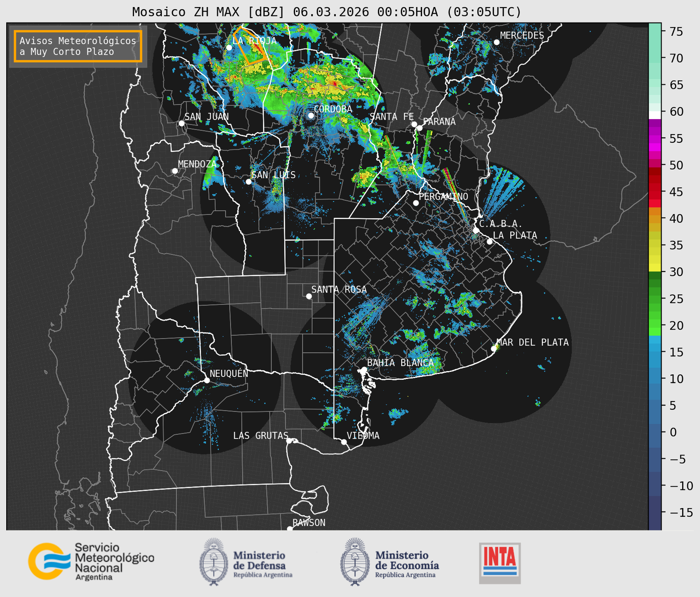Viewport: 700px width, 597px height.
Task: Click the 'LAS GRUTAS' map label
Action: pos(261,436)
